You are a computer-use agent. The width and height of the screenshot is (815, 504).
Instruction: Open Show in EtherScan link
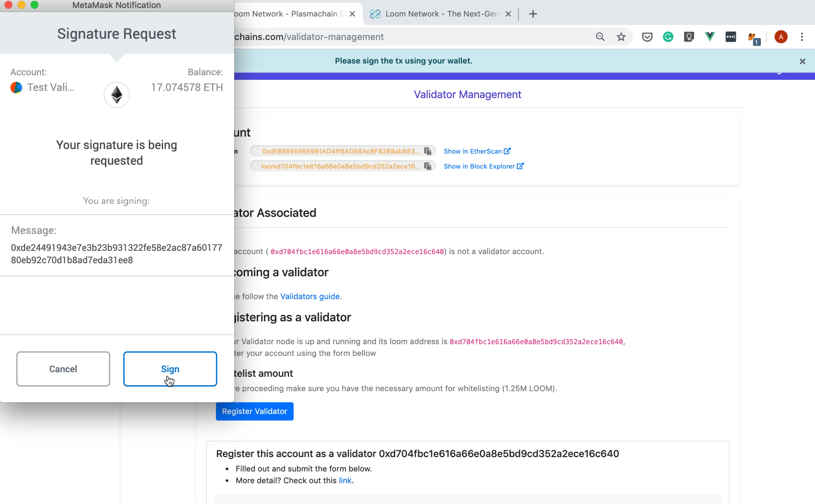(x=477, y=151)
